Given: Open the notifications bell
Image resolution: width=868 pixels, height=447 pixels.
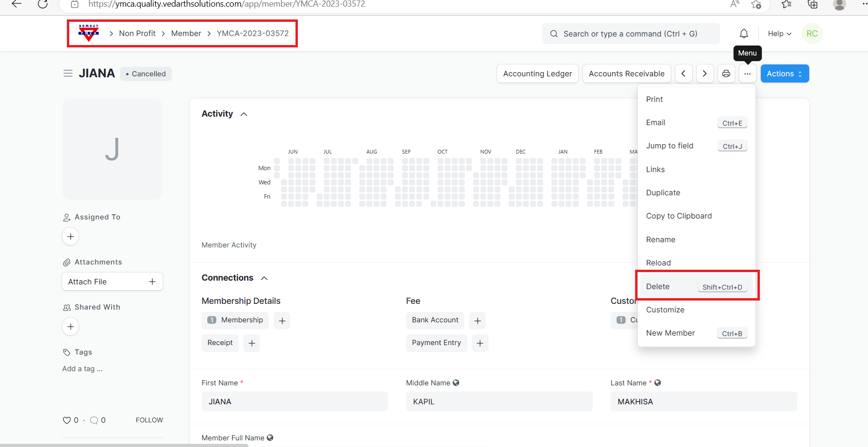Looking at the screenshot, I should (744, 34).
